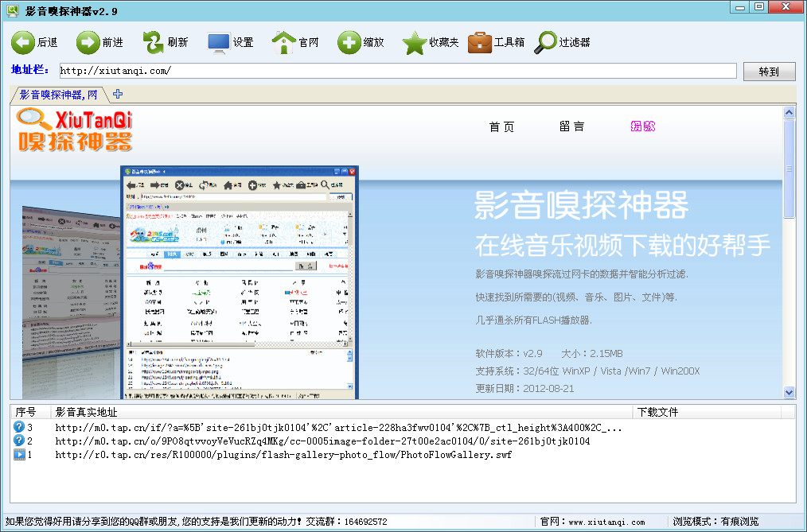
Task: Click the 地址栏 label
Action: pos(30,70)
